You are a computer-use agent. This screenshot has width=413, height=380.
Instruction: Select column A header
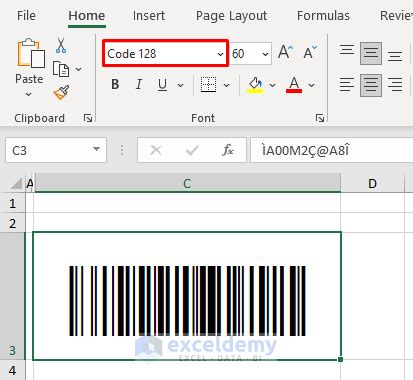tap(30, 183)
